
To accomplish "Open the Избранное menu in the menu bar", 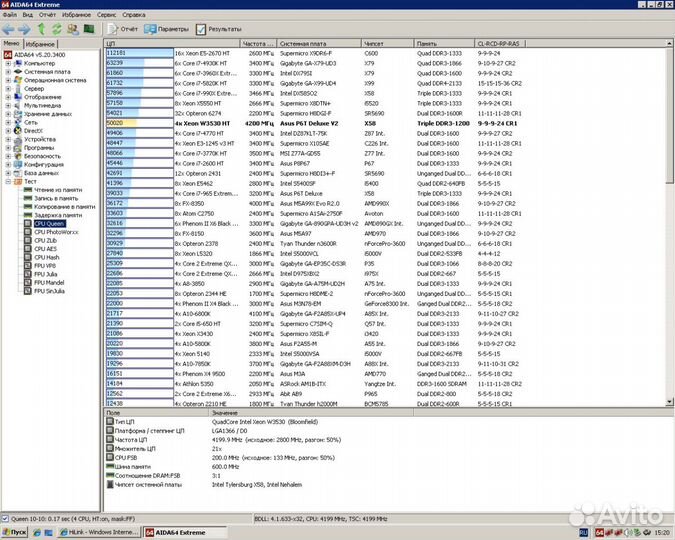I will pos(76,15).
